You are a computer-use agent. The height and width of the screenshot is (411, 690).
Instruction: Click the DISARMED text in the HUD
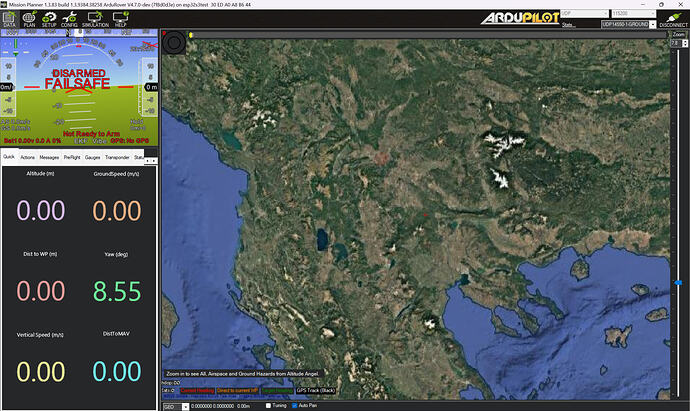(79, 73)
